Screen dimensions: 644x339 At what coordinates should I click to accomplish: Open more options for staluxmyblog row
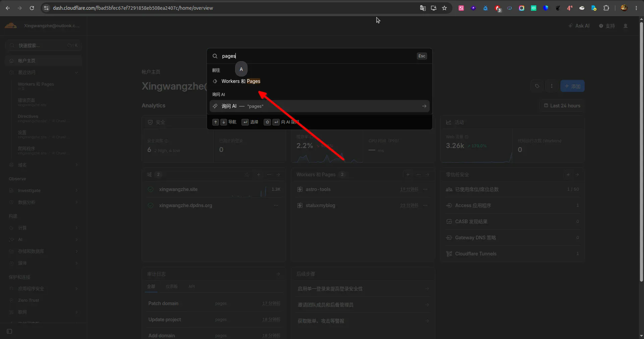tap(425, 205)
